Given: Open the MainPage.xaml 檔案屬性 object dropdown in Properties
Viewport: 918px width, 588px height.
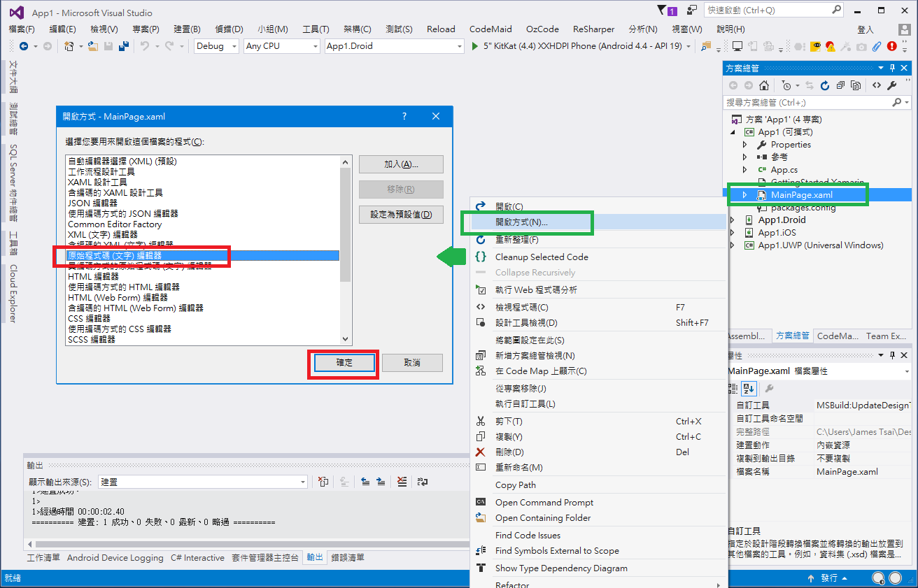Looking at the screenshot, I should tap(908, 371).
